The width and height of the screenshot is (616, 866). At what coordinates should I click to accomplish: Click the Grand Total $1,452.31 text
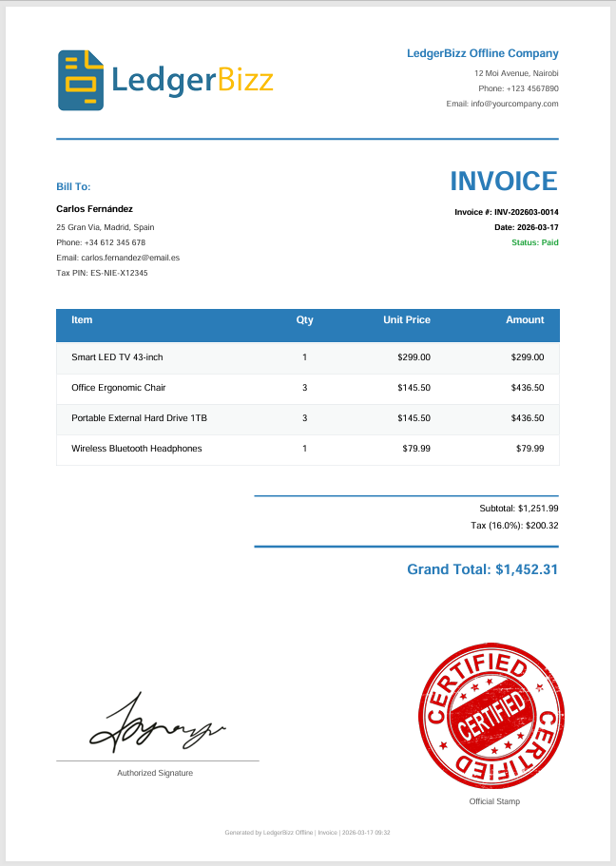(x=482, y=569)
